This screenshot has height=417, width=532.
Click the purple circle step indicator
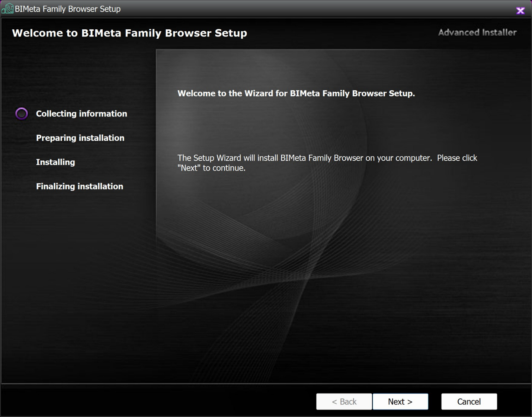22,113
